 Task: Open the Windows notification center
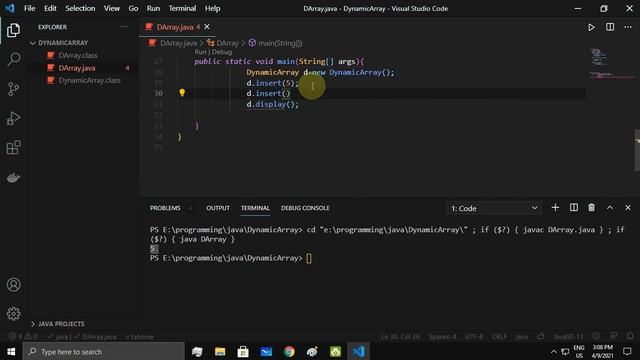tap(627, 351)
